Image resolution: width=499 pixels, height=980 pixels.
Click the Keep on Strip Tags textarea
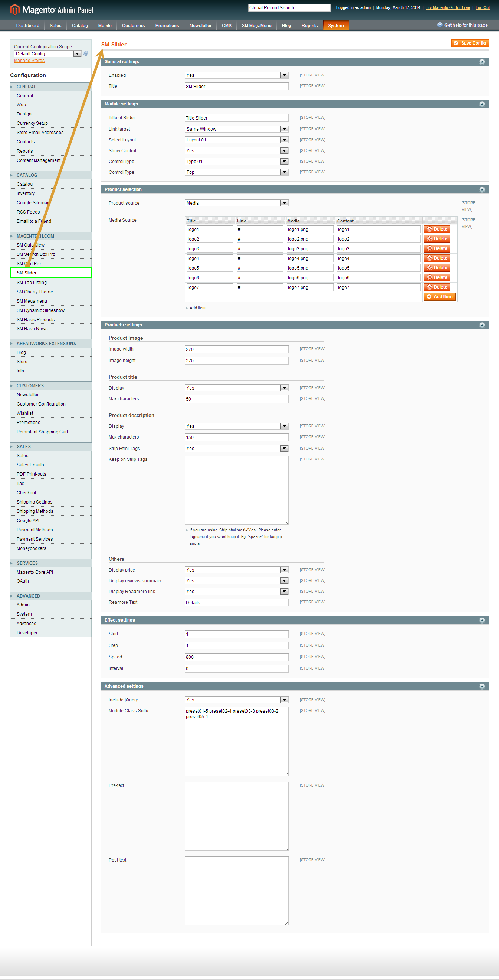(x=236, y=490)
